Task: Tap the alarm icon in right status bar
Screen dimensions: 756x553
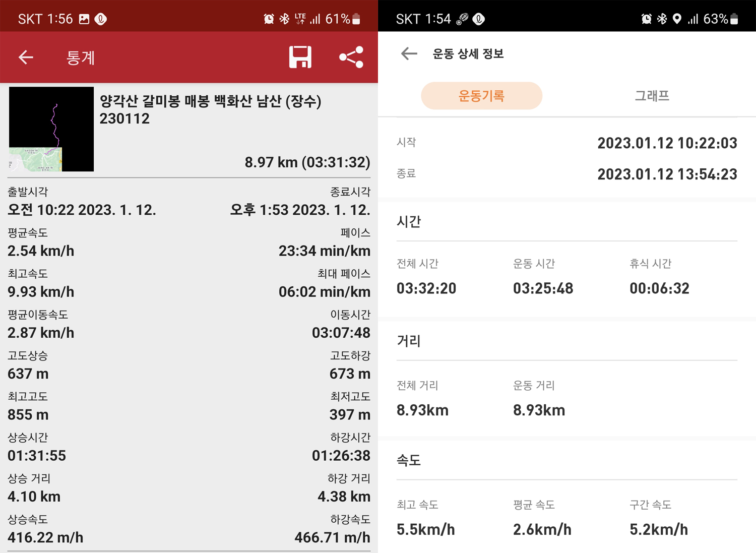Action: pyautogui.click(x=646, y=19)
